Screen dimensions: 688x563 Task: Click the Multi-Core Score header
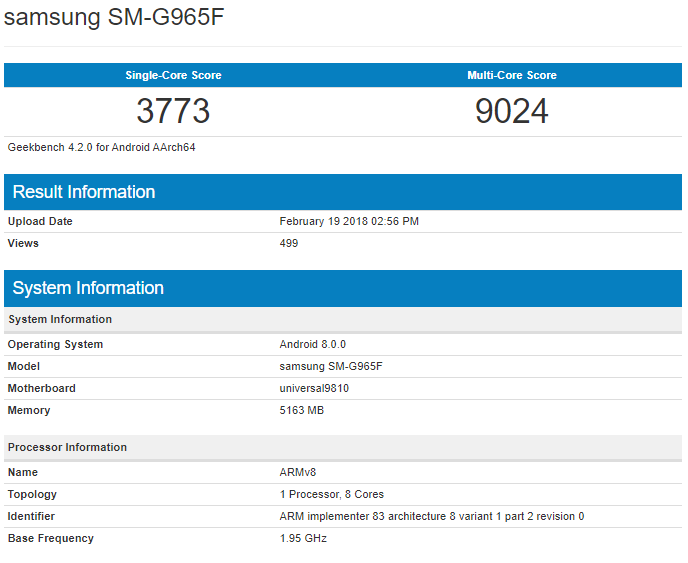512,75
